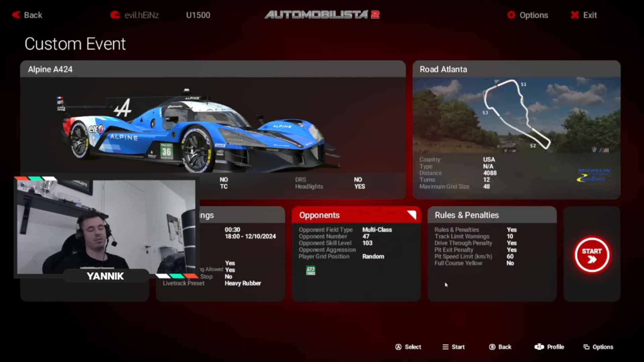Click the GT3 class icon in Opponents
This screenshot has width=644, height=362.
311,270
